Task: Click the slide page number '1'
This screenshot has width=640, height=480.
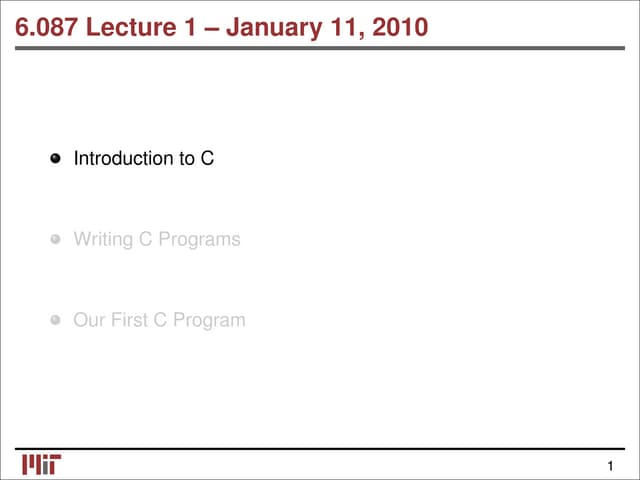Action: pyautogui.click(x=609, y=467)
